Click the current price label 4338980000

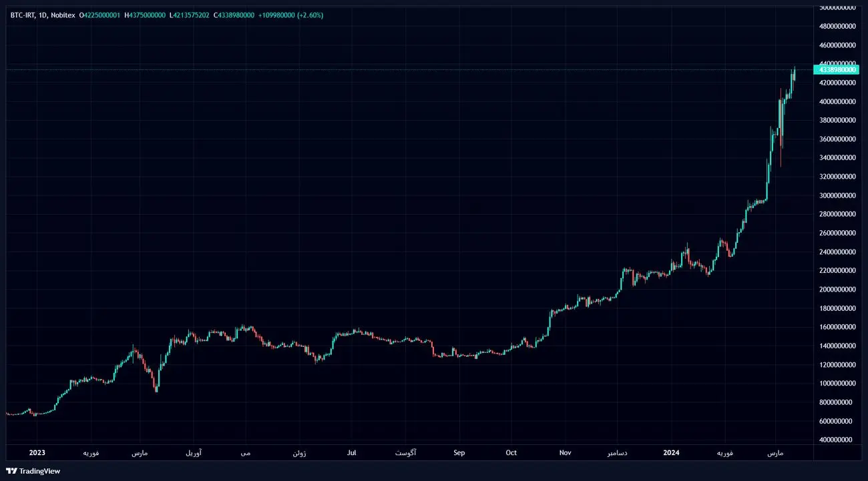coord(836,70)
